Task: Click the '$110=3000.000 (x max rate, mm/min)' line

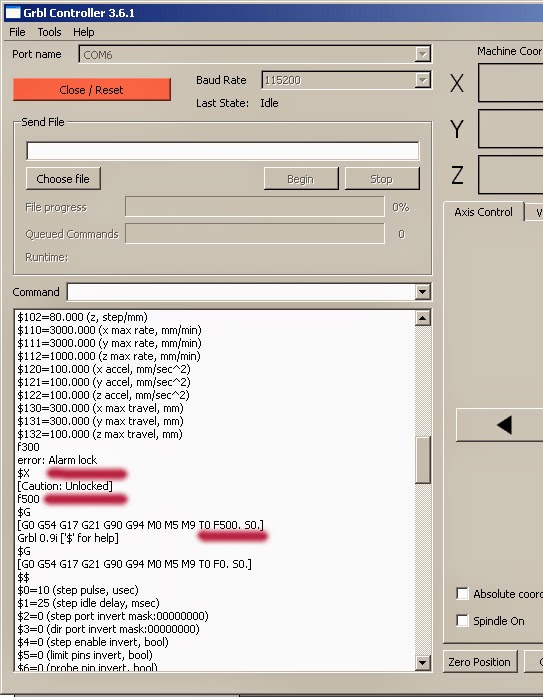Action: click(109, 330)
